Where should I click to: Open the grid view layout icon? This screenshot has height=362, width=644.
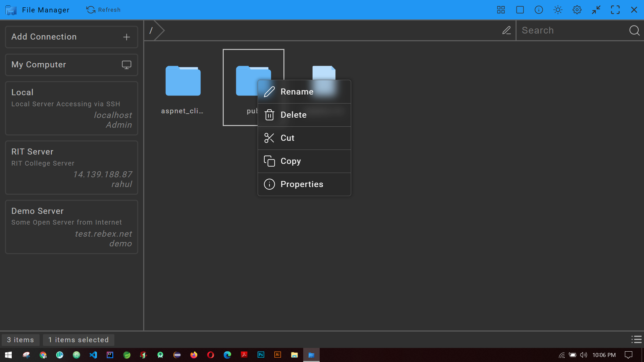pyautogui.click(x=500, y=10)
